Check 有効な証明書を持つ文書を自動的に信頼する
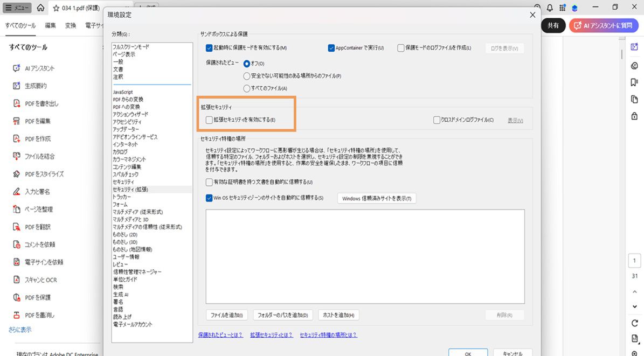The width and height of the screenshot is (644, 356). coord(209,182)
